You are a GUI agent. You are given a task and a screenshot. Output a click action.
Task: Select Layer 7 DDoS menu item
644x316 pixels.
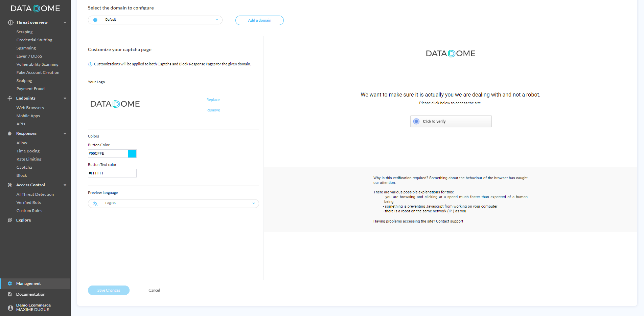point(29,56)
